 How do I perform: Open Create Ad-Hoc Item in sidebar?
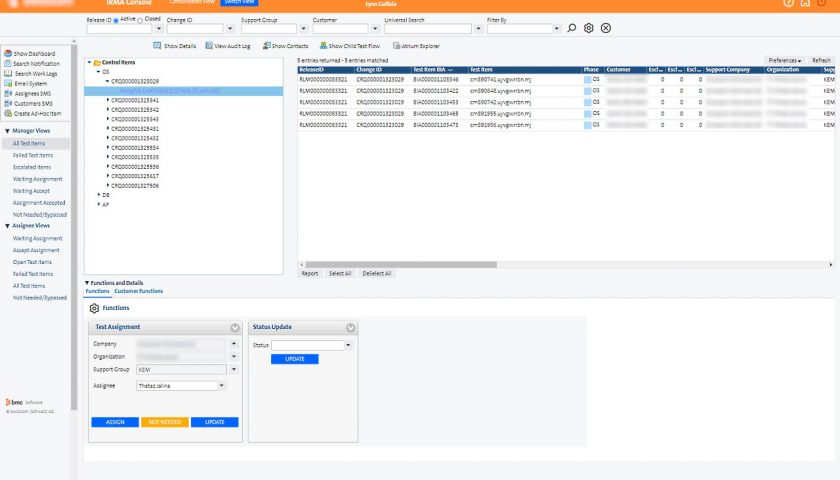coord(36,113)
